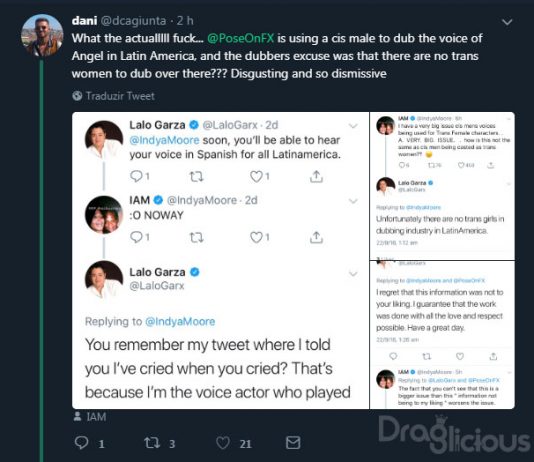The image size is (534, 462).
Task: Open dropdown chevron on dani's tweet
Action: [x=507, y=22]
